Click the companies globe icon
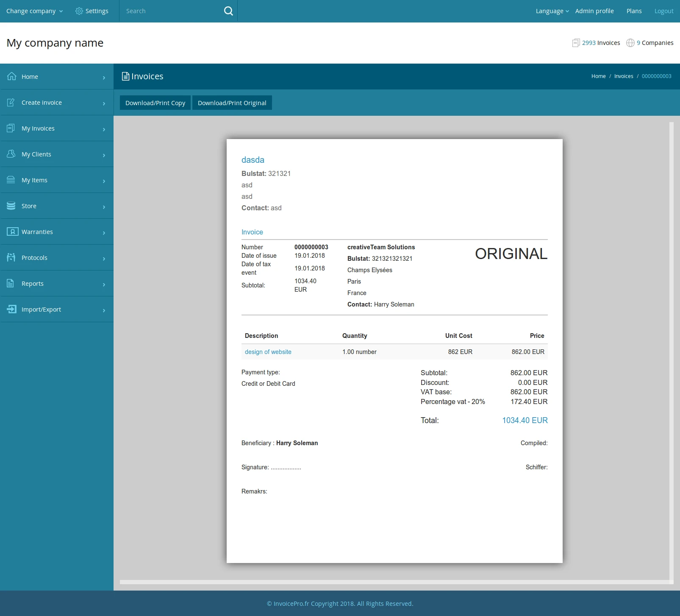 pos(630,43)
